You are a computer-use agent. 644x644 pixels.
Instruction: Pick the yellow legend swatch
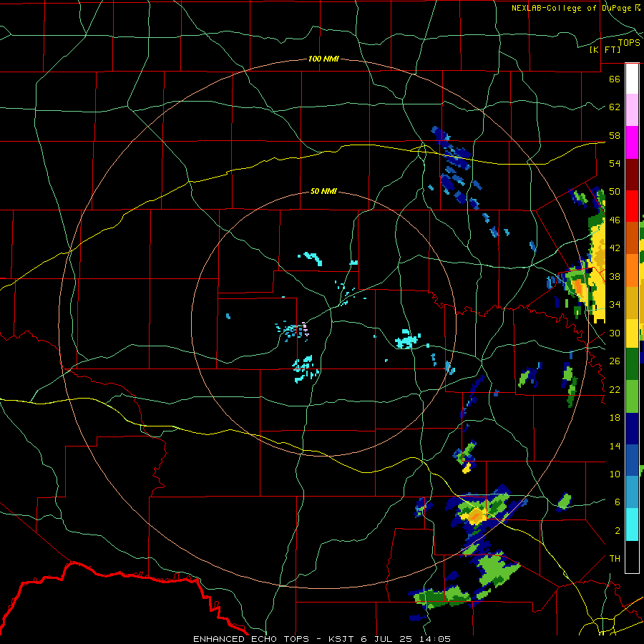(x=632, y=333)
